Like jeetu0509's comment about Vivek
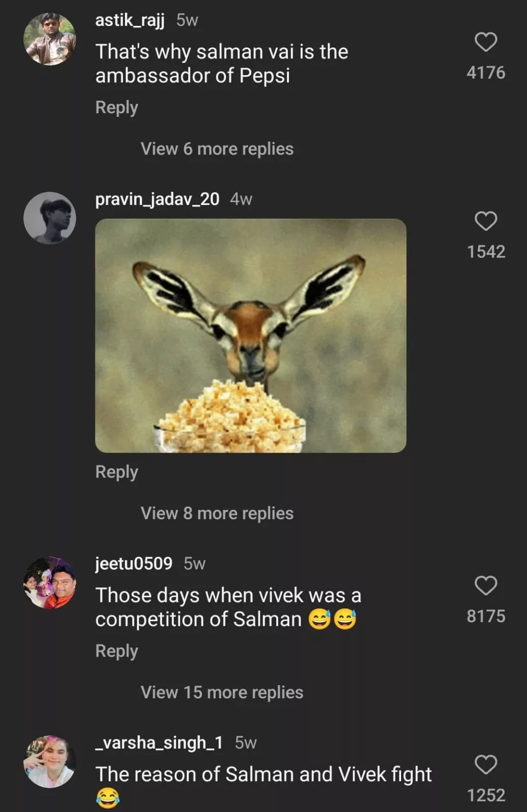The height and width of the screenshot is (812, 527). tap(485, 586)
